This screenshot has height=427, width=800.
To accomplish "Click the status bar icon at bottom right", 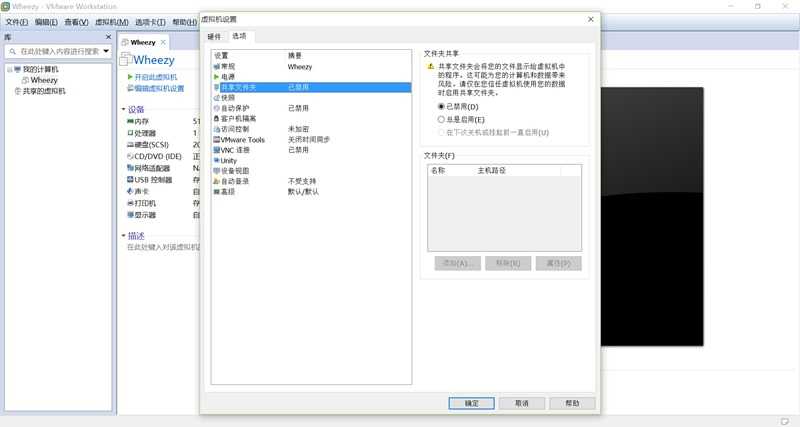I will click(785, 421).
